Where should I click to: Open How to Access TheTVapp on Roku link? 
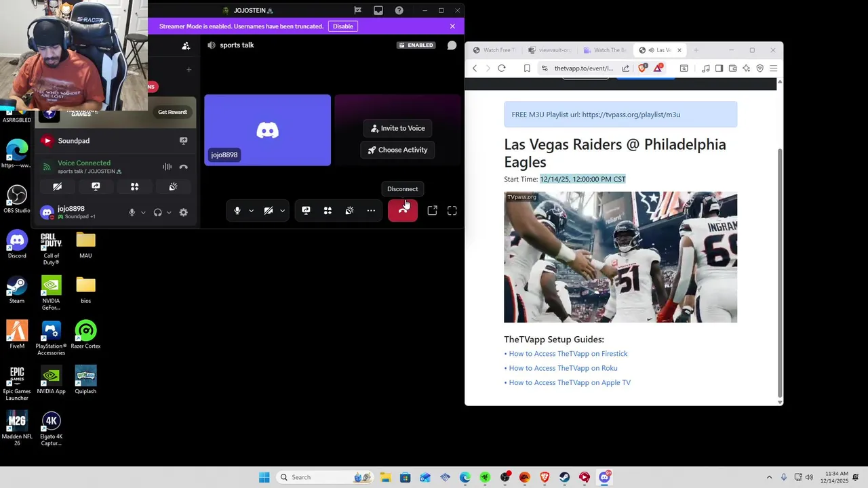[563, 368]
